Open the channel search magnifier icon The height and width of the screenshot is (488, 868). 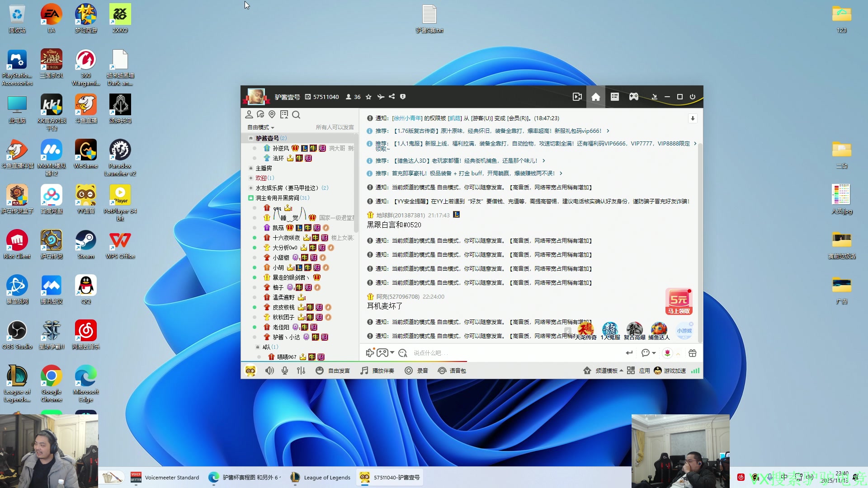pyautogui.click(x=296, y=115)
